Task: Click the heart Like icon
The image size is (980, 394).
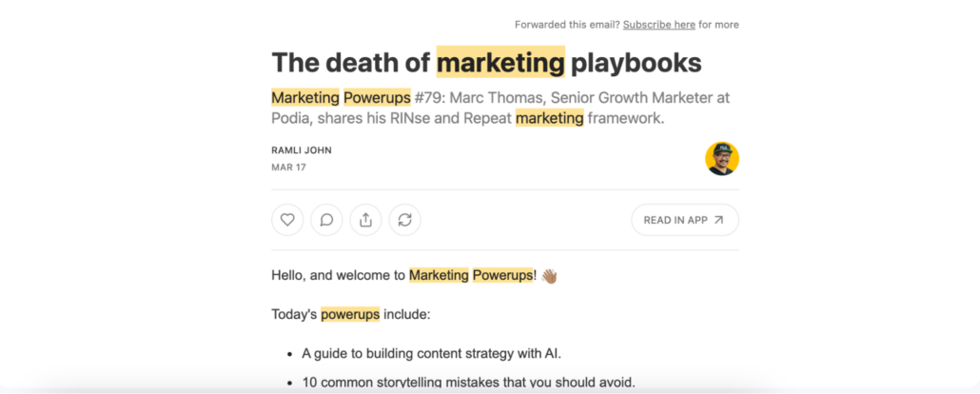Action: (287, 220)
